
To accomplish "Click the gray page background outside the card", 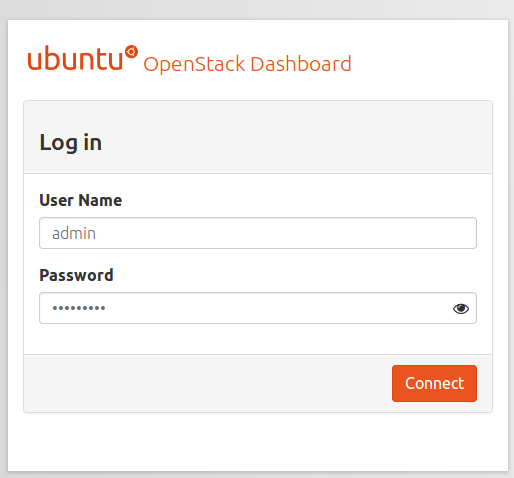I will point(257,9).
